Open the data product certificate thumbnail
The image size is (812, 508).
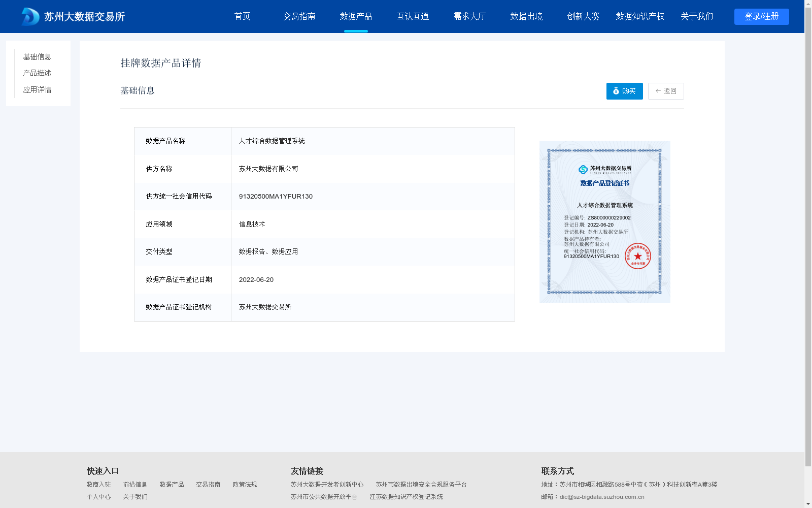604,221
